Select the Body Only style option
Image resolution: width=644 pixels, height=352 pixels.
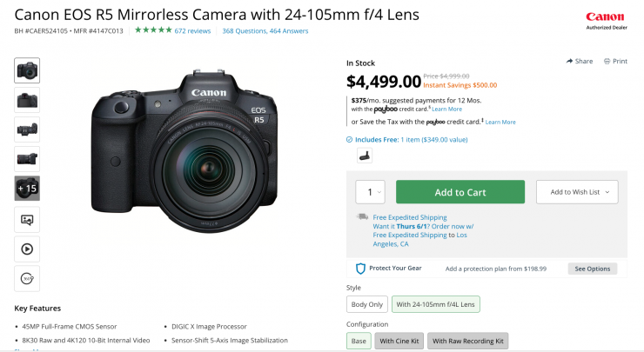[366, 304]
